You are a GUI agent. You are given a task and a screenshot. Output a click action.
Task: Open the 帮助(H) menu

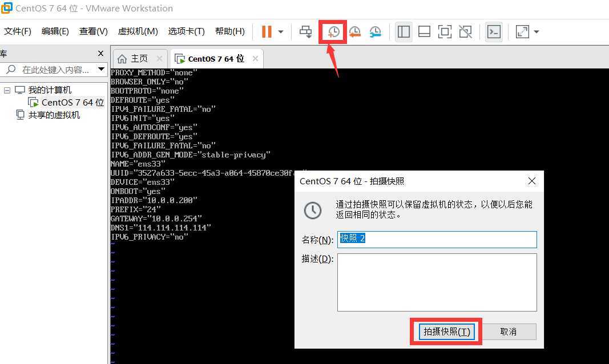coord(230,31)
